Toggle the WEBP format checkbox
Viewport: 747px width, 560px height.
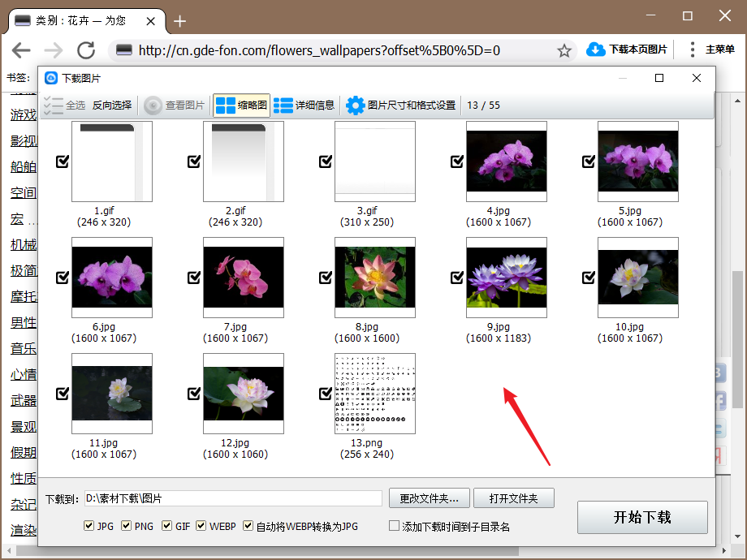coord(201,526)
